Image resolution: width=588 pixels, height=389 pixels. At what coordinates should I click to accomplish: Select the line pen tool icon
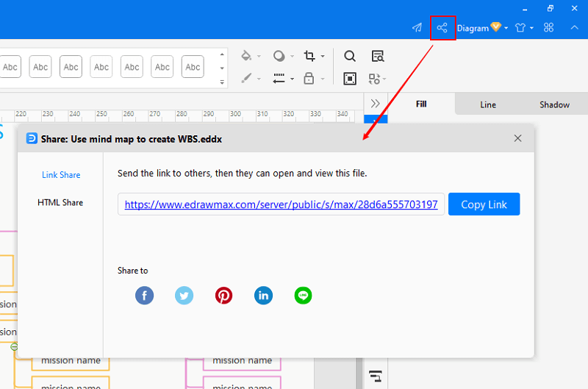click(246, 79)
